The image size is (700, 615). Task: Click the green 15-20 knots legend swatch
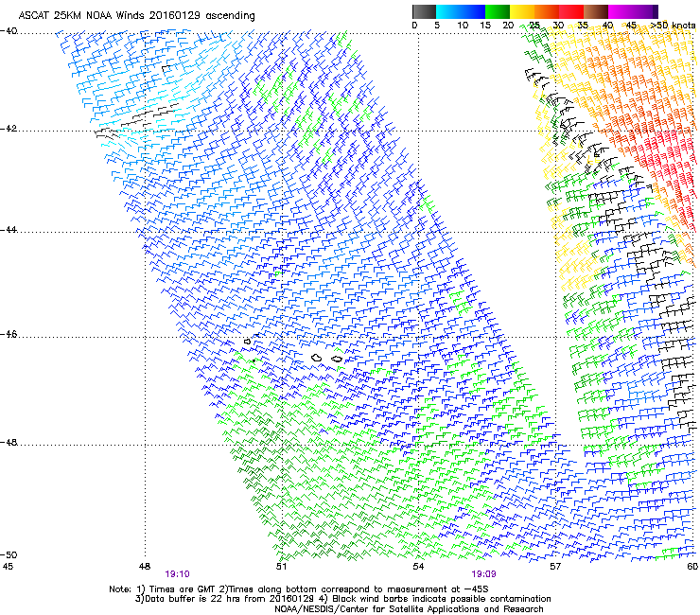pyautogui.click(x=498, y=11)
